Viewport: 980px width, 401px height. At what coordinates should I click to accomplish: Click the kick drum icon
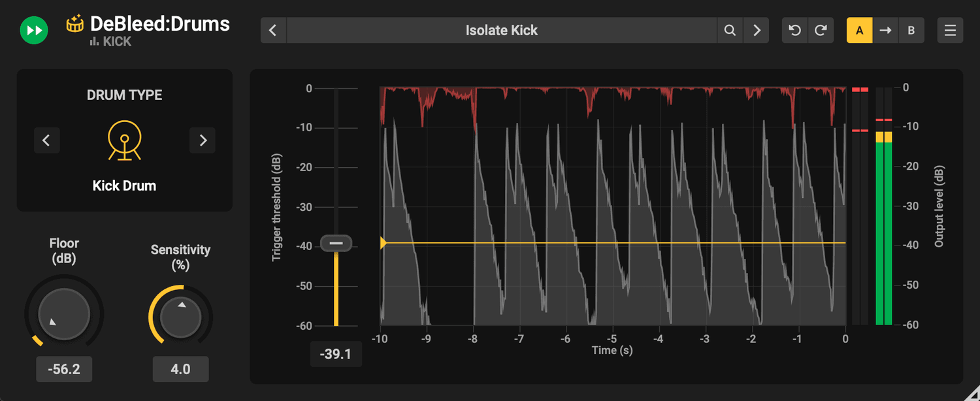tap(124, 140)
